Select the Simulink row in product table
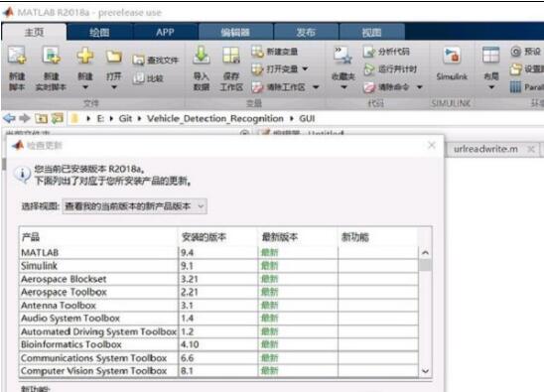This screenshot has height=392, width=544. click(x=219, y=266)
